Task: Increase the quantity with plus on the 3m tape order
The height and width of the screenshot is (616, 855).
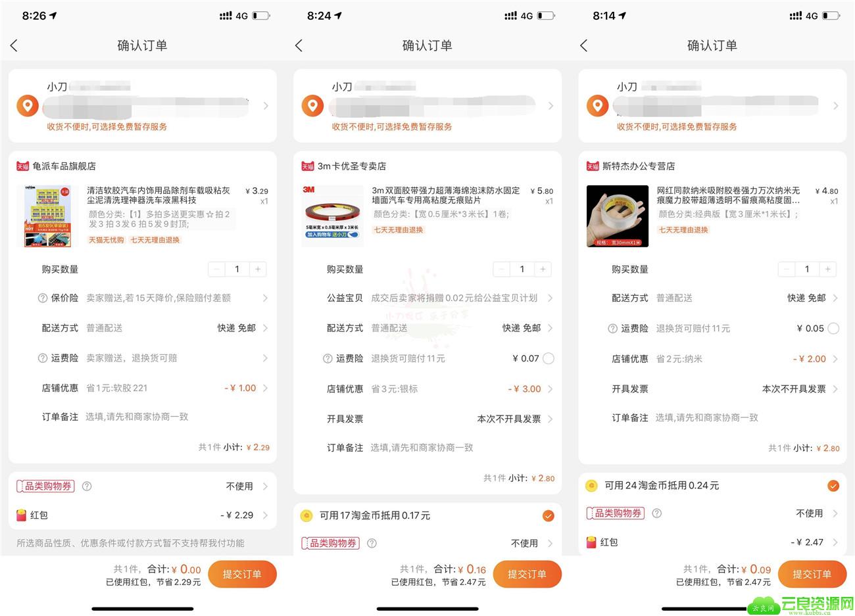Action: (543, 269)
